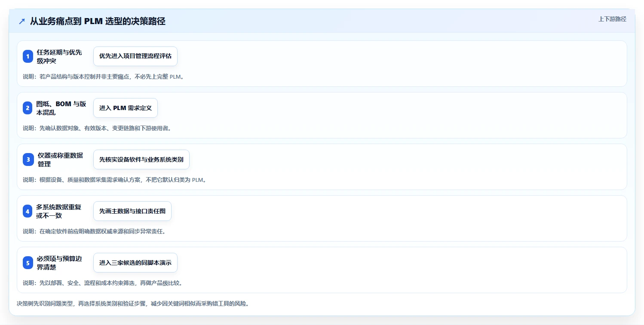This screenshot has width=644, height=325.
Task: Click the footer text starting 决策树先识别问题类型
Action: click(x=133, y=304)
